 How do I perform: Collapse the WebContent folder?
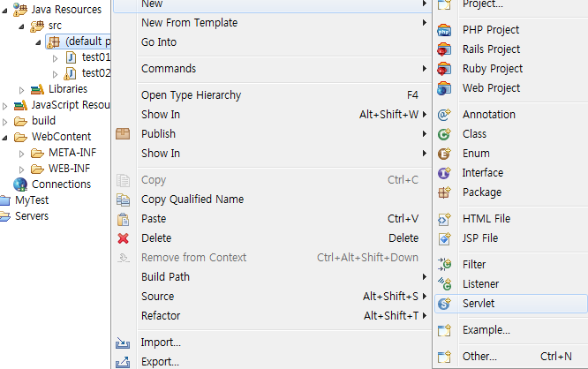(x=5, y=138)
